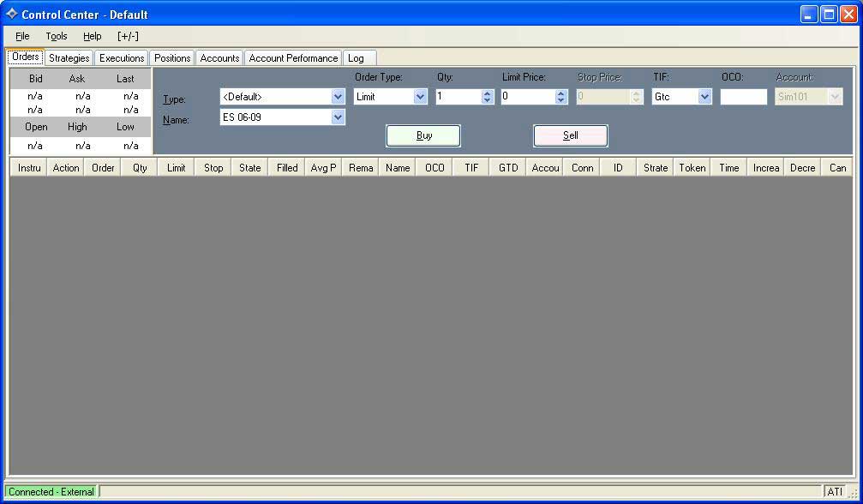Image resolution: width=863 pixels, height=504 pixels.
Task: Go to the Account Performance tab
Action: tap(293, 58)
